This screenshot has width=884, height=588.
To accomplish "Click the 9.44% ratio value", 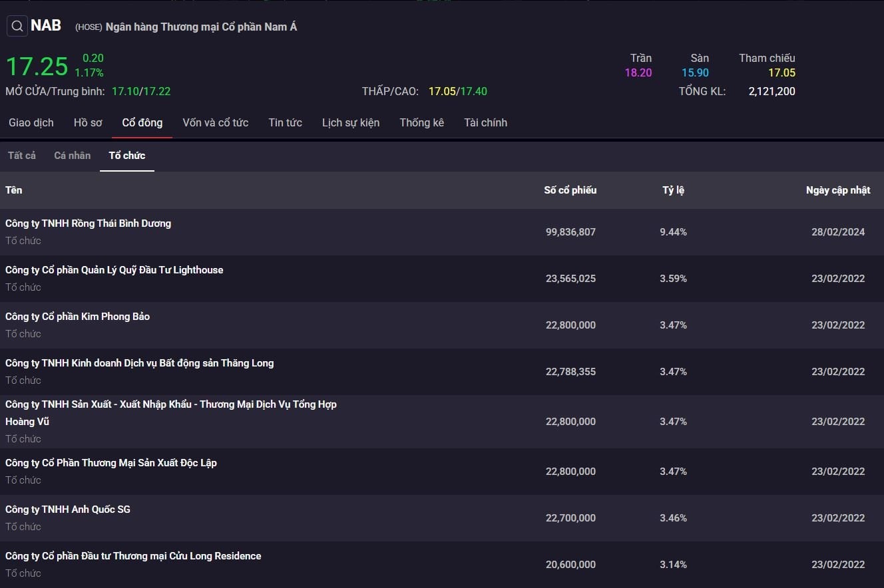I will coord(673,232).
